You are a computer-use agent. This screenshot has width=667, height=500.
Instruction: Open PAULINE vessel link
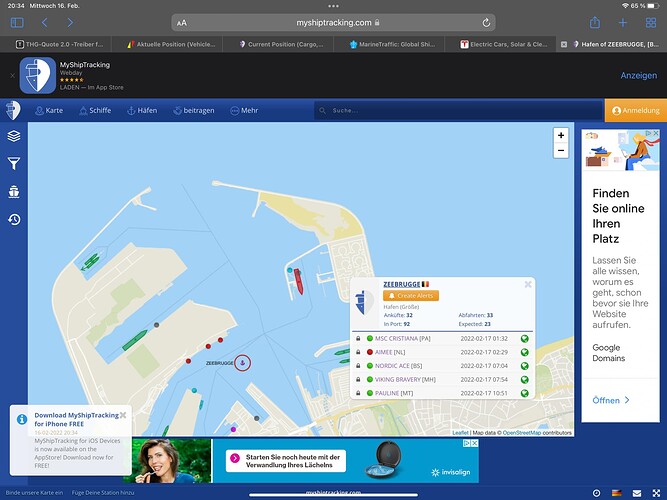pyautogui.click(x=387, y=393)
